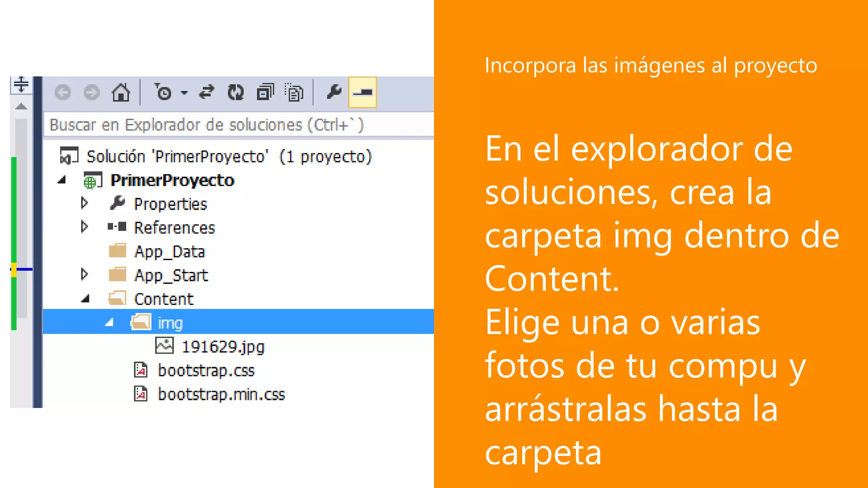Expand the Properties node
Viewport: 868px width, 488px height.
(84, 204)
